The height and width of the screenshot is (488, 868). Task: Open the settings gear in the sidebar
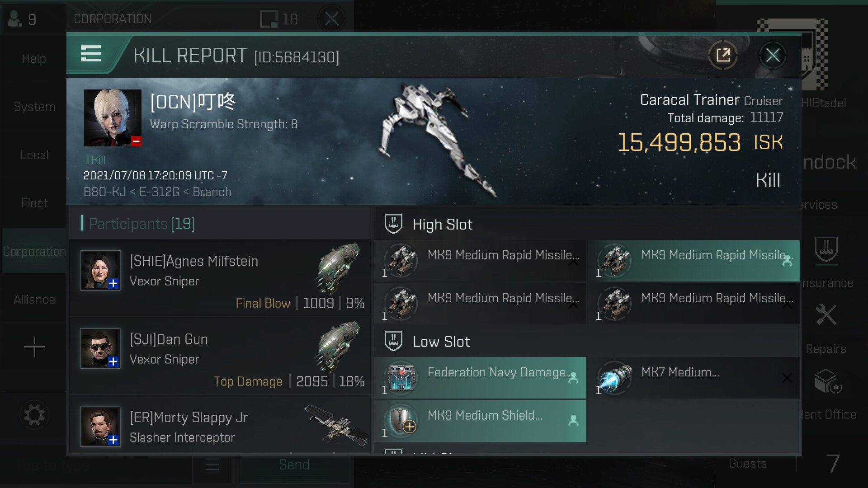pyautogui.click(x=34, y=415)
